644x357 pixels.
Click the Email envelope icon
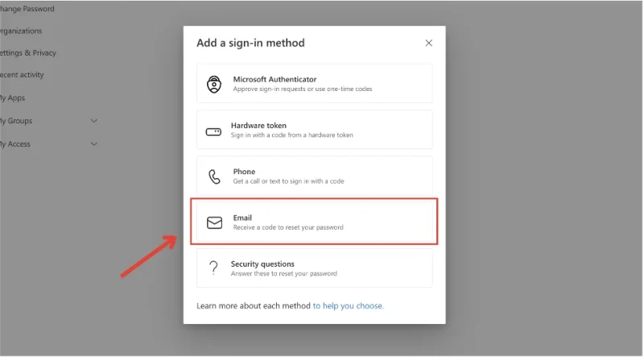click(214, 222)
